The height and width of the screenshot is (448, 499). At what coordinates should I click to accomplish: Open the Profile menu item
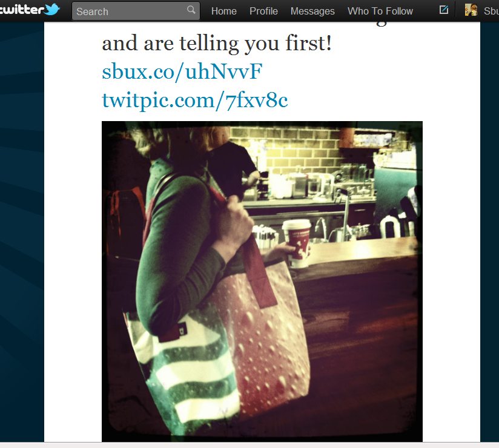(x=263, y=11)
